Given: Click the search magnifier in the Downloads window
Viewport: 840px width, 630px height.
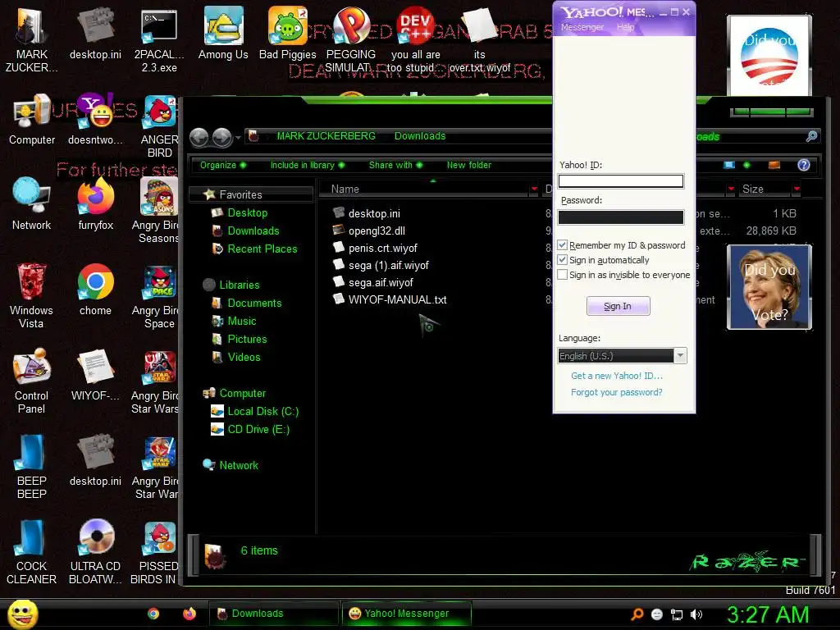Looking at the screenshot, I should click(811, 136).
